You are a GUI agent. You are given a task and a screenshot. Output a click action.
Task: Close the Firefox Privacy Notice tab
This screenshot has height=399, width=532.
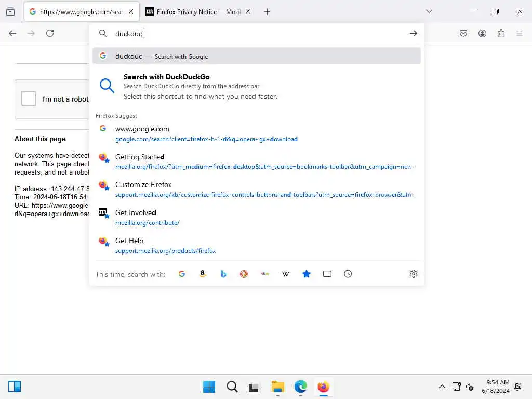248,11
